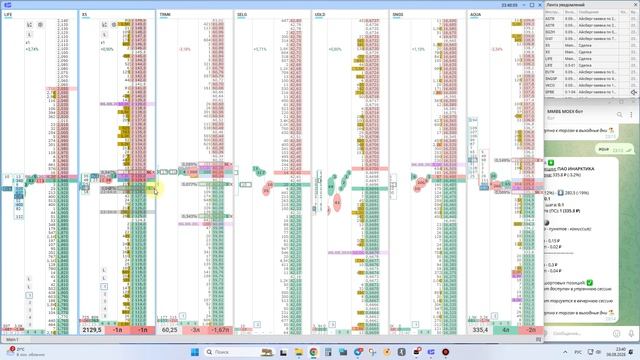Close the notifications feed panel

pos(636,5)
